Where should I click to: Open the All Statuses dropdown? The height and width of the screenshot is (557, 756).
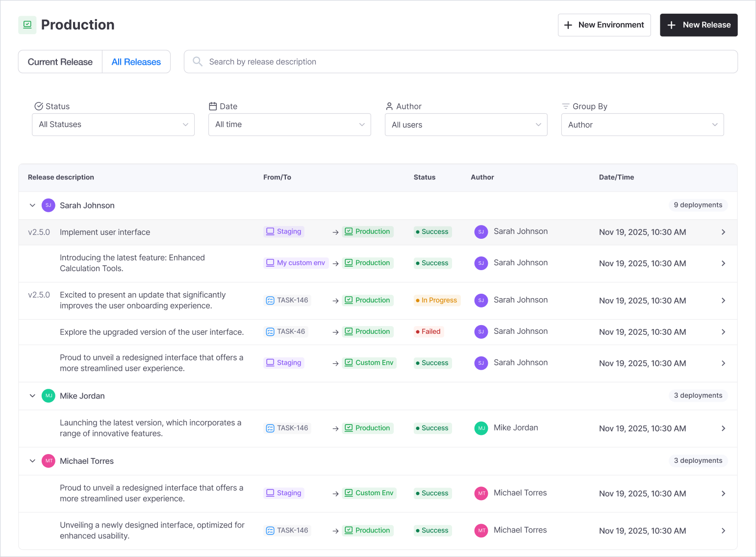click(x=113, y=125)
